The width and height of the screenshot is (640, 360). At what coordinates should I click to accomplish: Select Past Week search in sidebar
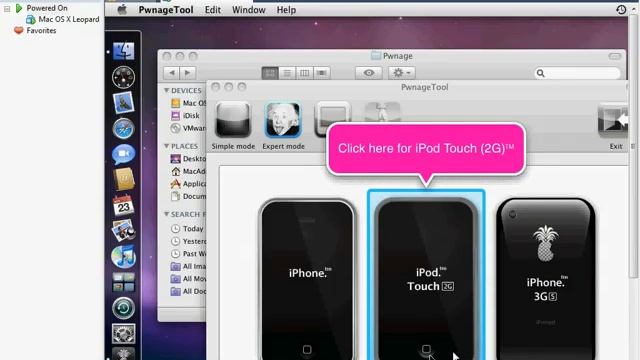click(188, 254)
